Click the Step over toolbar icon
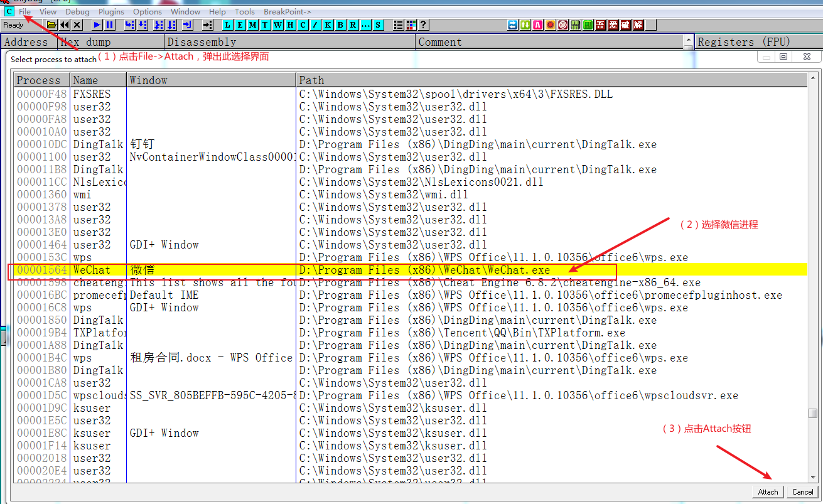This screenshot has height=504, width=823. coord(143,25)
